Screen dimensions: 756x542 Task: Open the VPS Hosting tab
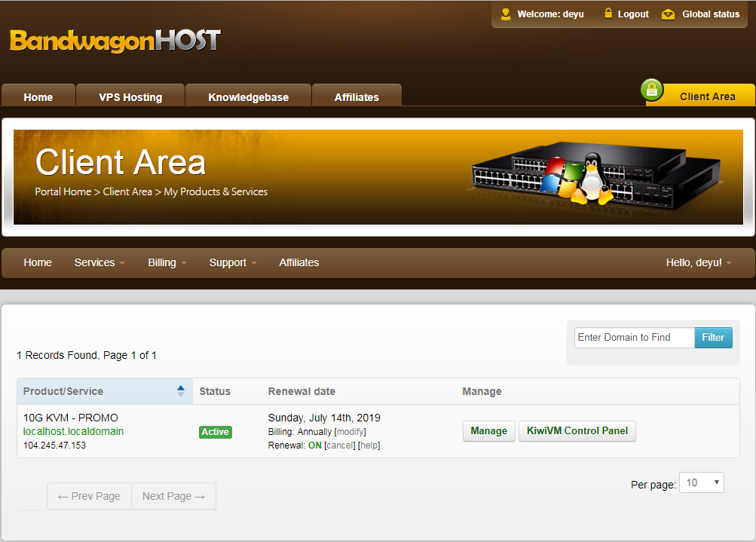pyautogui.click(x=130, y=96)
